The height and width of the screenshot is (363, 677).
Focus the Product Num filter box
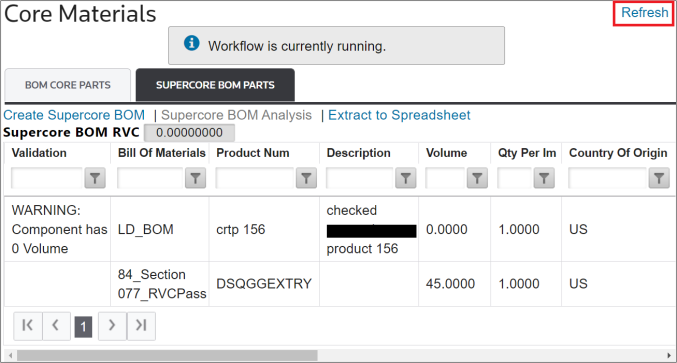[255, 178]
